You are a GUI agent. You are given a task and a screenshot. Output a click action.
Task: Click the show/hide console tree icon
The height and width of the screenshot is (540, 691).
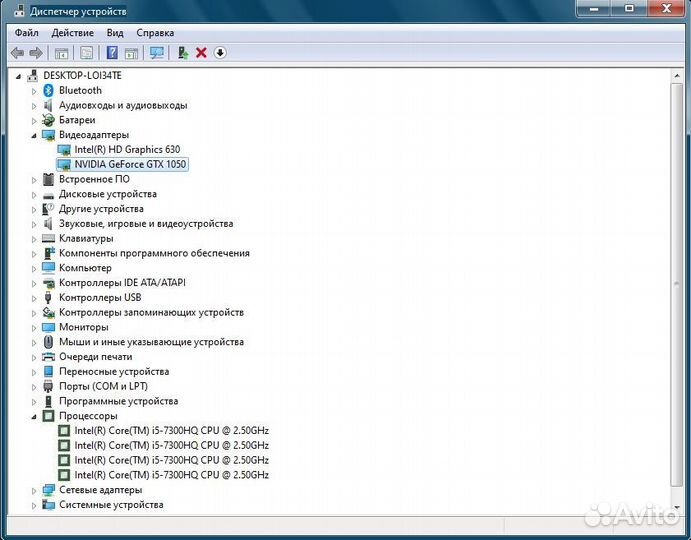(61, 52)
